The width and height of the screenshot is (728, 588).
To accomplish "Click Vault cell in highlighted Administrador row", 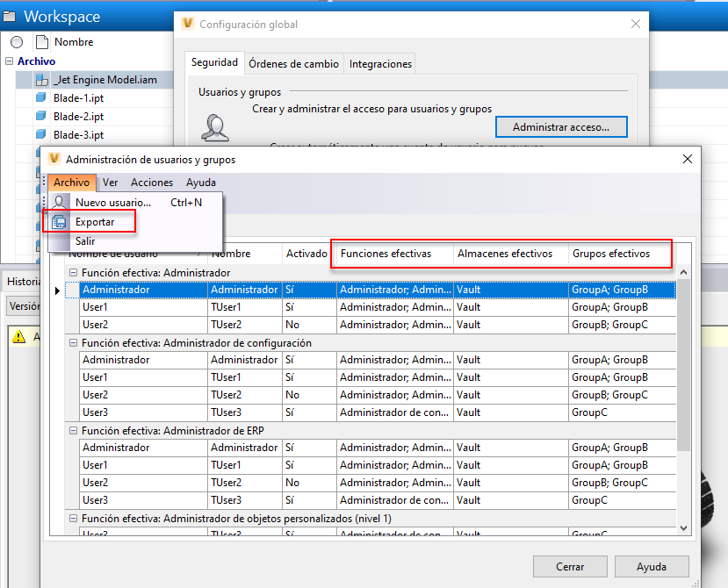I will (511, 290).
